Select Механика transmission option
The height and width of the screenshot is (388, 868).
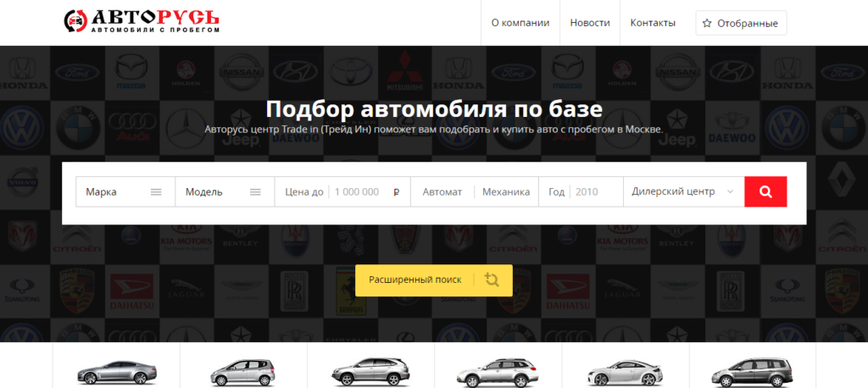click(x=506, y=192)
